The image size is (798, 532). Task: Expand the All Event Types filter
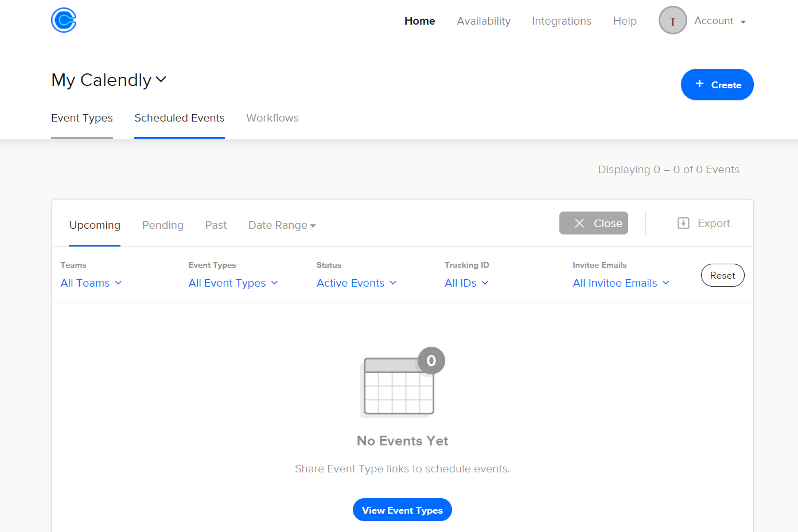point(233,283)
